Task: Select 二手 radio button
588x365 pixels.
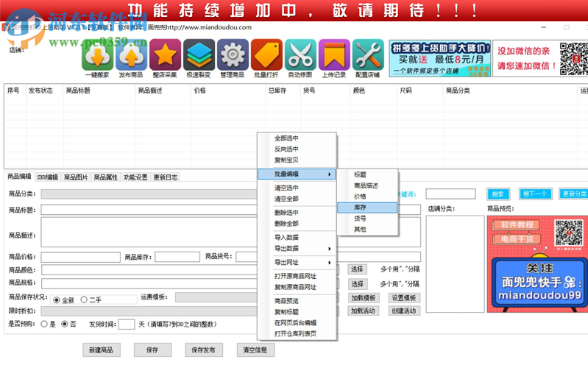Action: coord(84,300)
